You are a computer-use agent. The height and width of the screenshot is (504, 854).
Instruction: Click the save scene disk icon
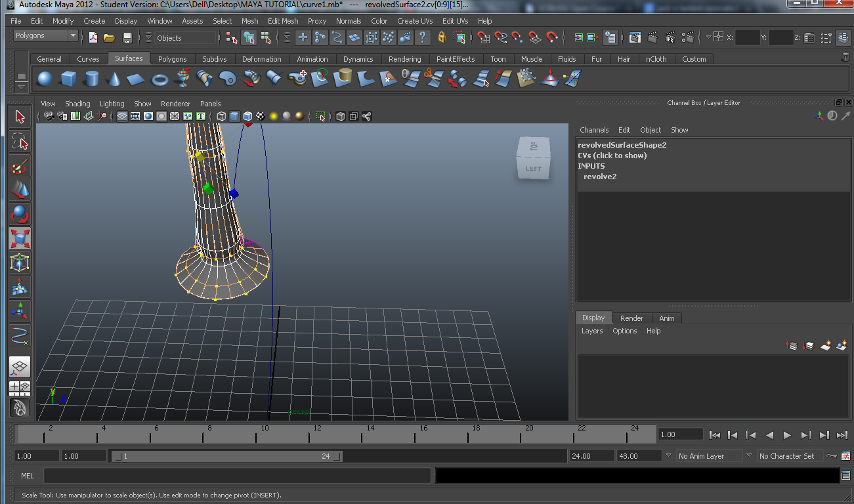127,37
